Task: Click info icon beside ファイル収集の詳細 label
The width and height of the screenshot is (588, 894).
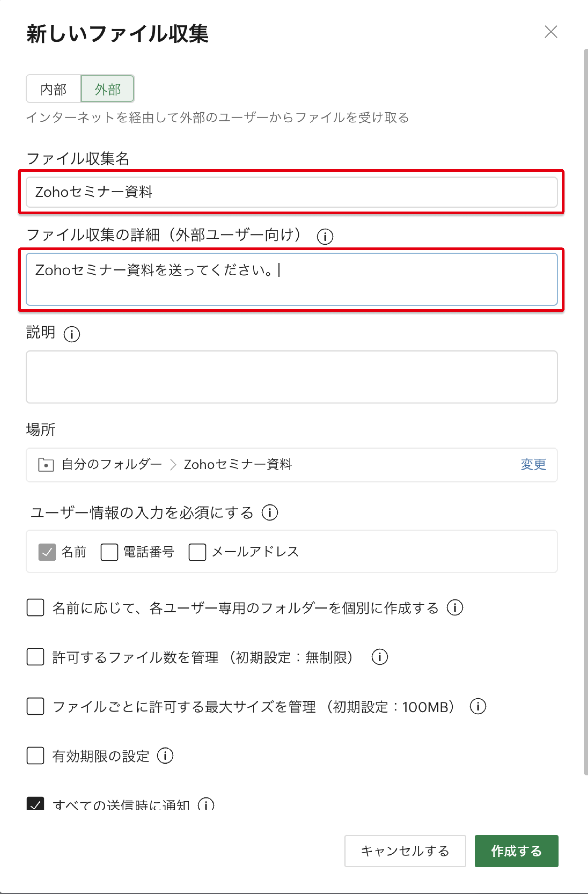Action: 325,237
